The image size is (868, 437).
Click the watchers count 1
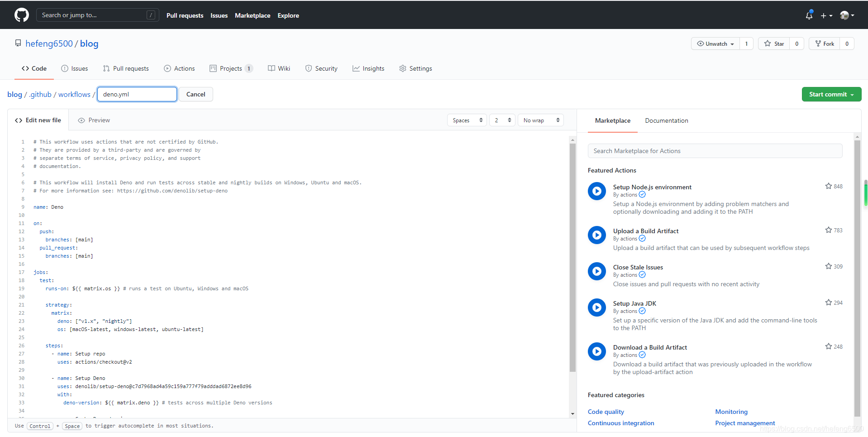tap(746, 43)
